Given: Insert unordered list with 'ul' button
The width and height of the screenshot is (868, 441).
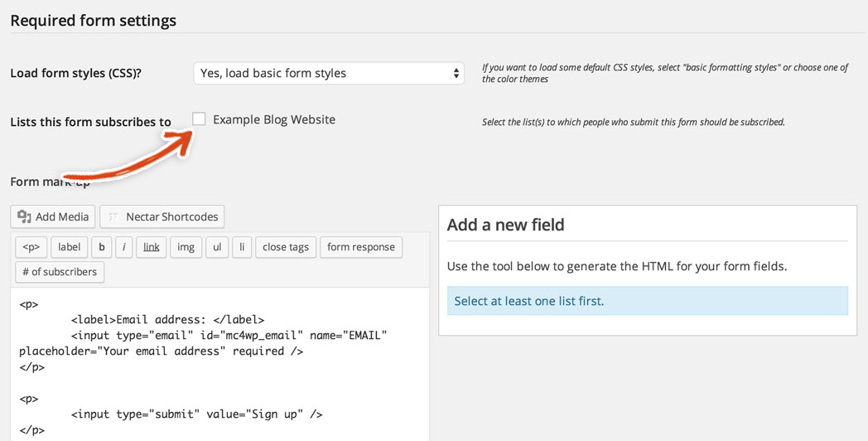Looking at the screenshot, I should click(216, 247).
